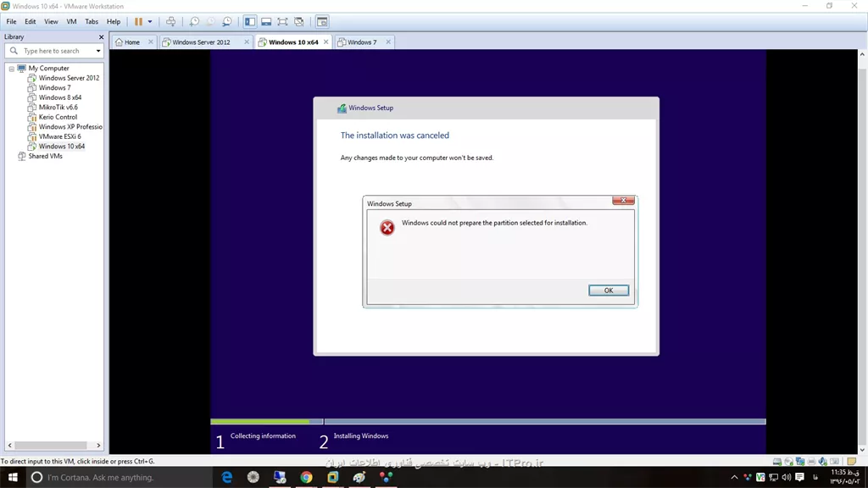The image size is (868, 488).
Task: Click the installation progress bar
Action: coord(487,422)
